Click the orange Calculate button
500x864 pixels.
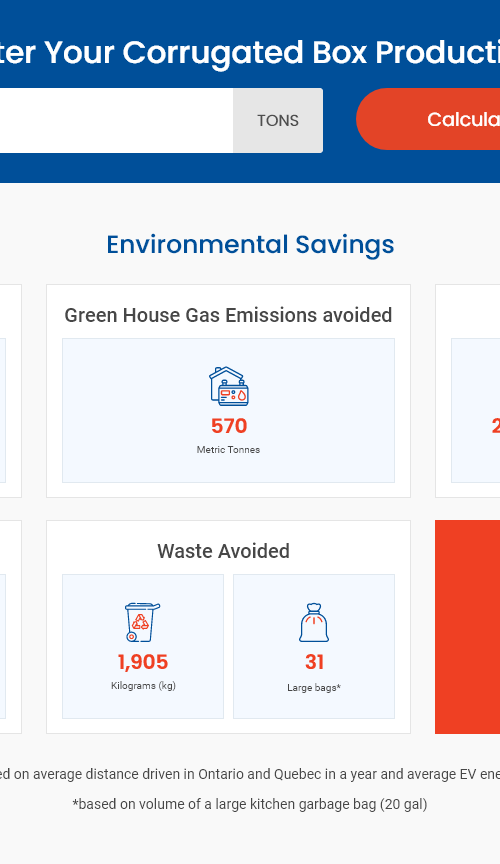click(428, 119)
